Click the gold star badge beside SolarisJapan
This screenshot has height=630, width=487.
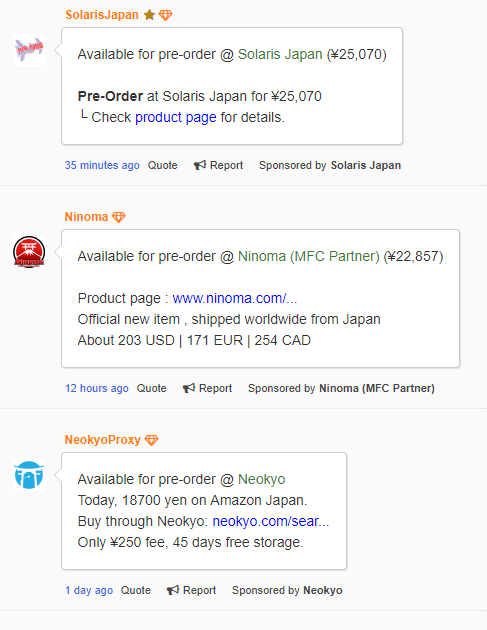tap(149, 15)
